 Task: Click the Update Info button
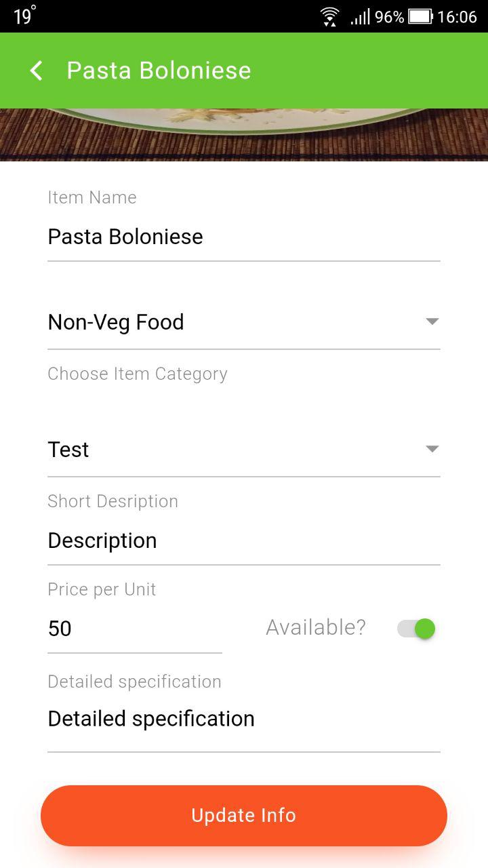click(244, 815)
